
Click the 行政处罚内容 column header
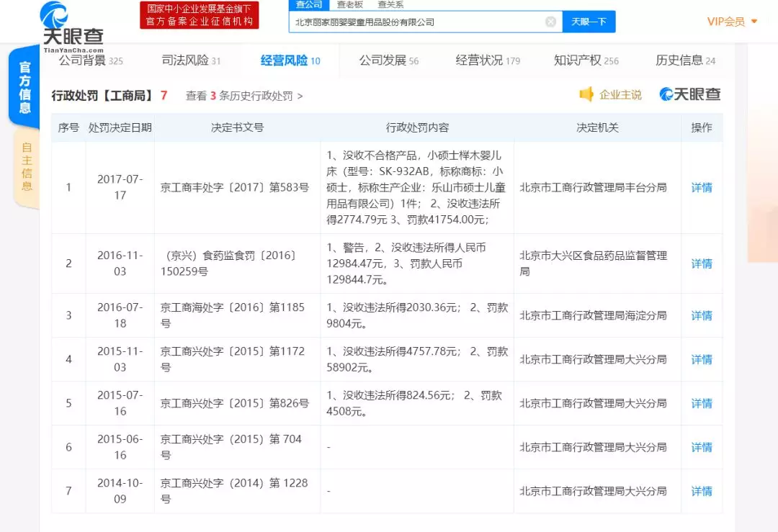click(417, 127)
